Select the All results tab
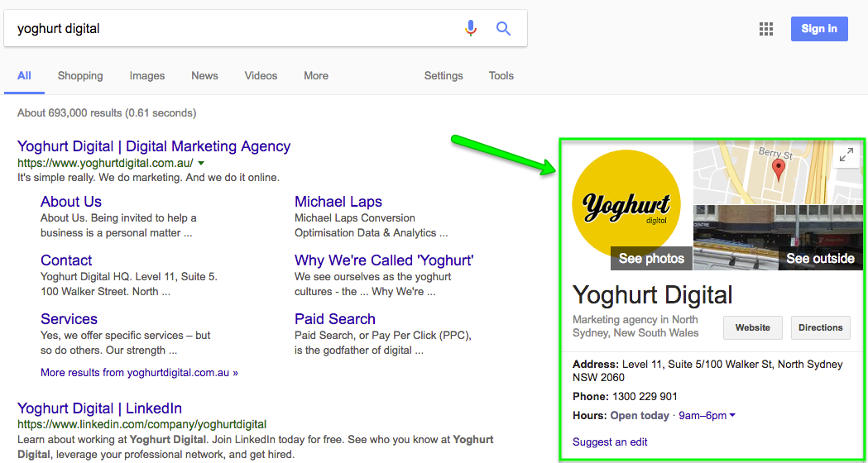868x463 pixels. [24, 76]
